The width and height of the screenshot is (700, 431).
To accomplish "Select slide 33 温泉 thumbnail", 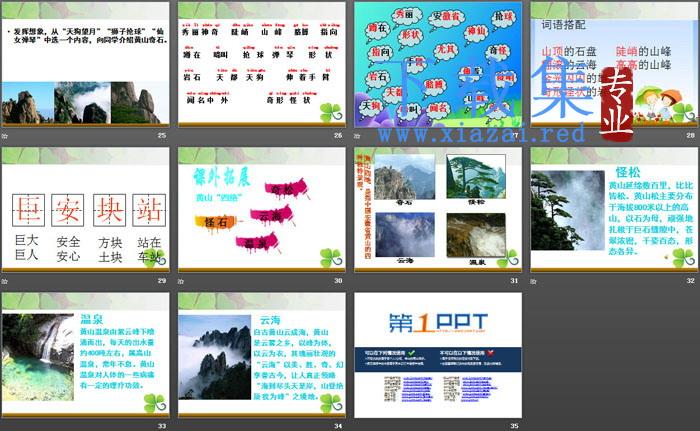I will coord(85,355).
